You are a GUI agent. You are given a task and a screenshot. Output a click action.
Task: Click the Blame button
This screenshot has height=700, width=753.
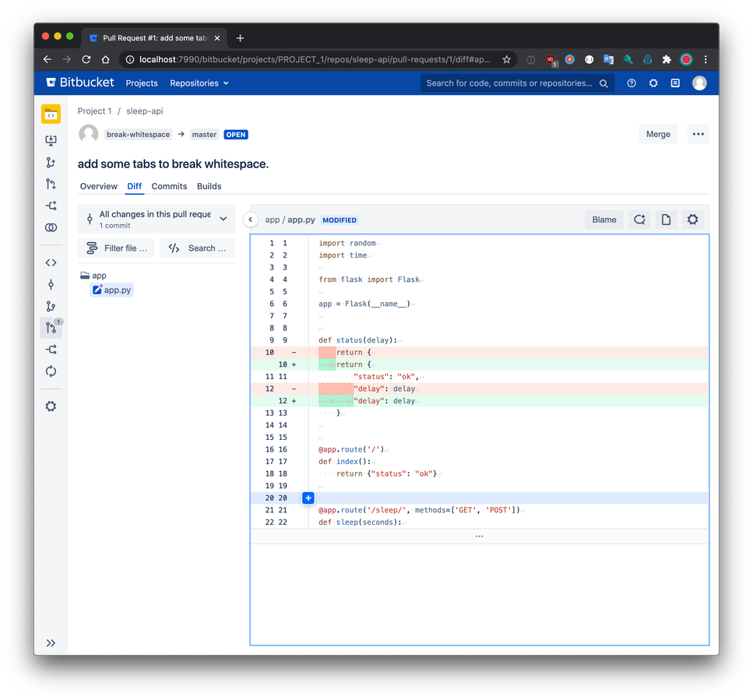604,220
